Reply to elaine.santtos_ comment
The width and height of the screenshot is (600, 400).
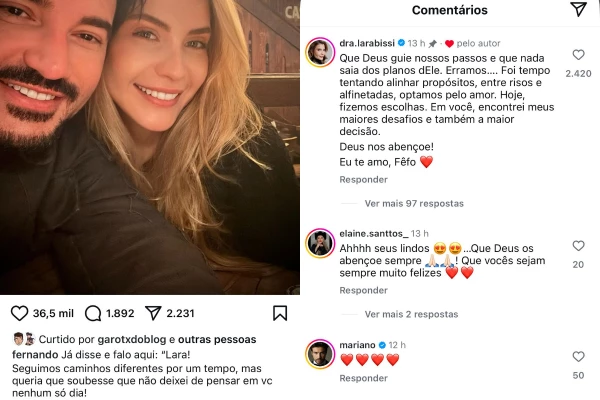364,290
